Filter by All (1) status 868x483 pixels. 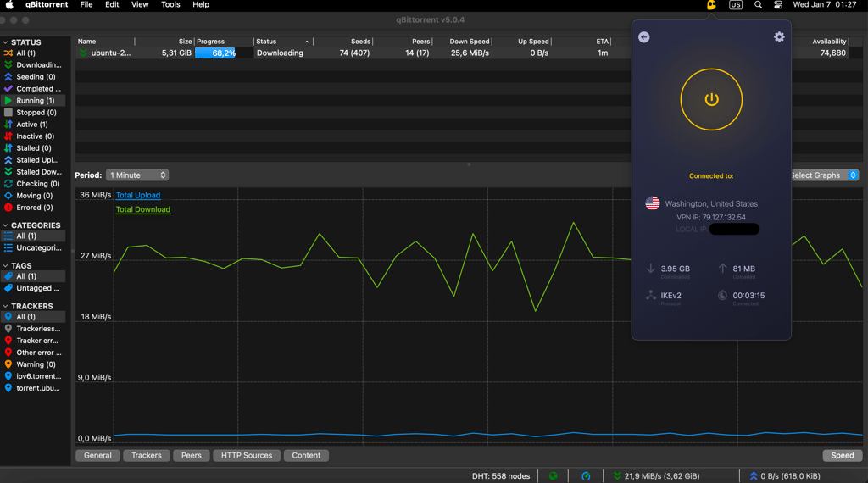tap(33, 53)
